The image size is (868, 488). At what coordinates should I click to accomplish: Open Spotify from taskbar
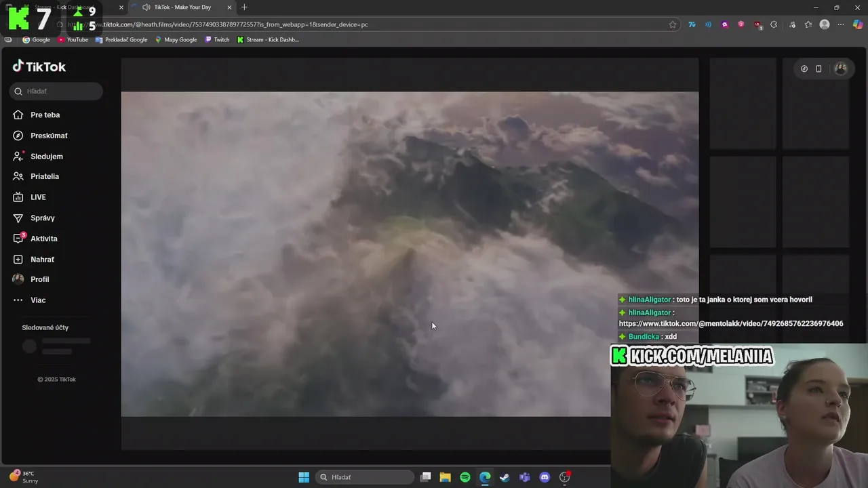pos(465,477)
